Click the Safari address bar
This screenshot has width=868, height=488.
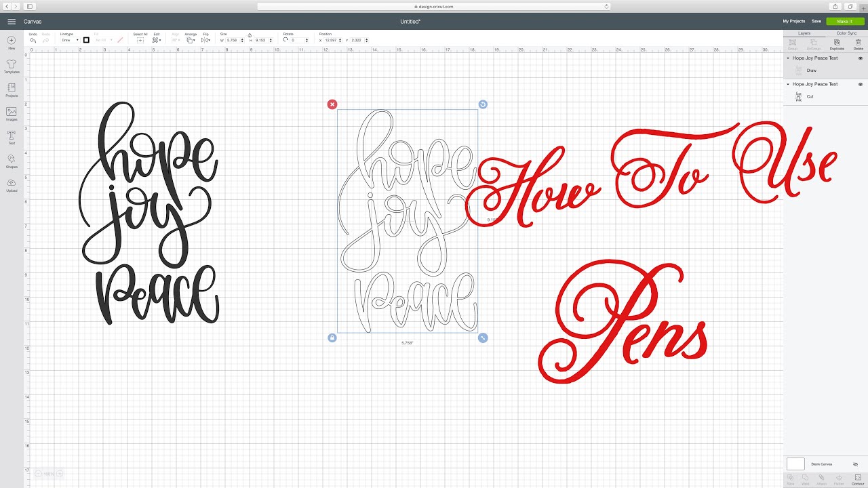pyautogui.click(x=434, y=6)
